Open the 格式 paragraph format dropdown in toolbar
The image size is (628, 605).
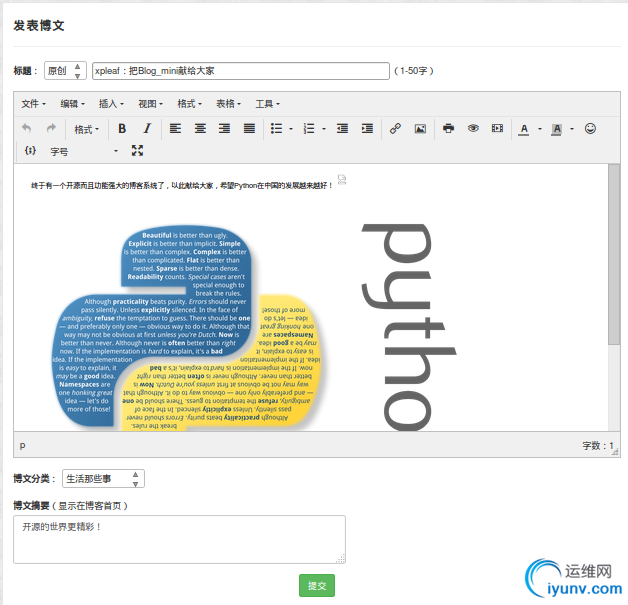click(87, 129)
